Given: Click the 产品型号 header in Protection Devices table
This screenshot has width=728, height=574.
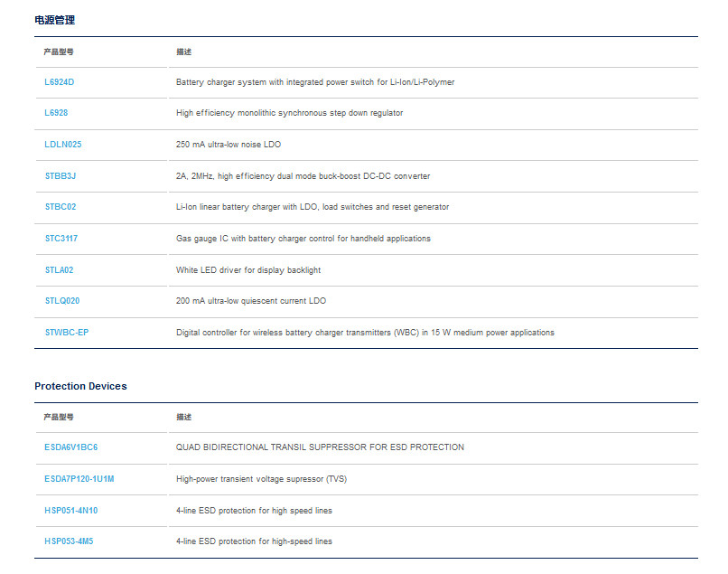Looking at the screenshot, I should [x=59, y=417].
